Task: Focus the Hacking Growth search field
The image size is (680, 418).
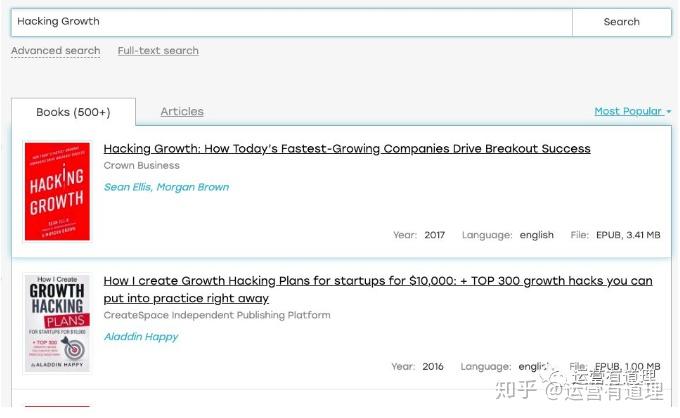Action: [x=292, y=22]
